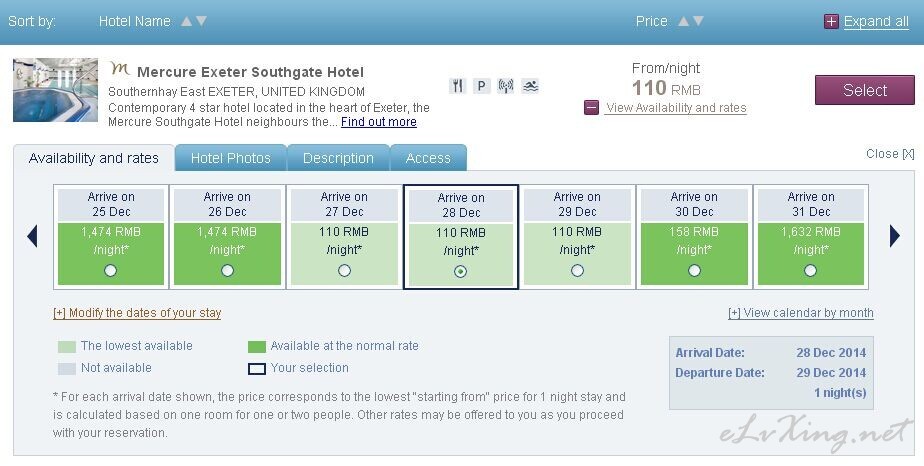Expand all hotel results
Viewport: 924px width, 466px height.
click(x=876, y=22)
